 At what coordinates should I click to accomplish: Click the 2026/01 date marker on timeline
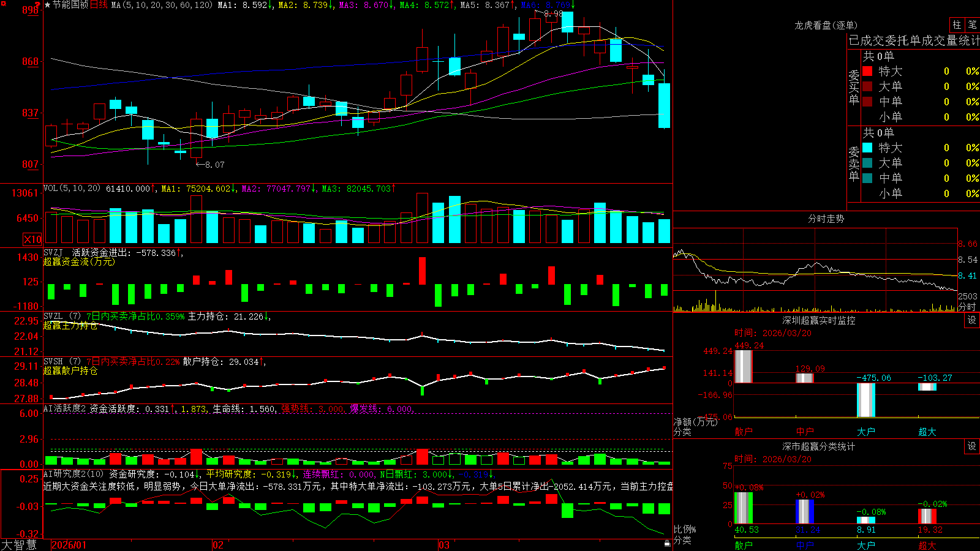(x=69, y=545)
